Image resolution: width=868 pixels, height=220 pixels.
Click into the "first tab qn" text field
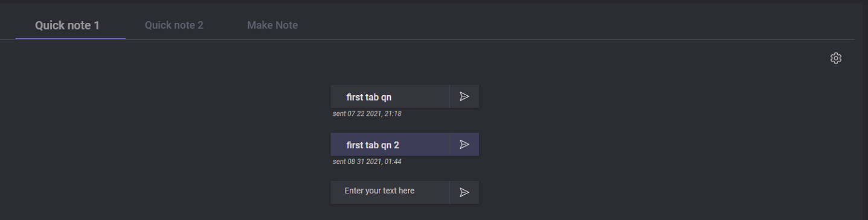tap(390, 96)
